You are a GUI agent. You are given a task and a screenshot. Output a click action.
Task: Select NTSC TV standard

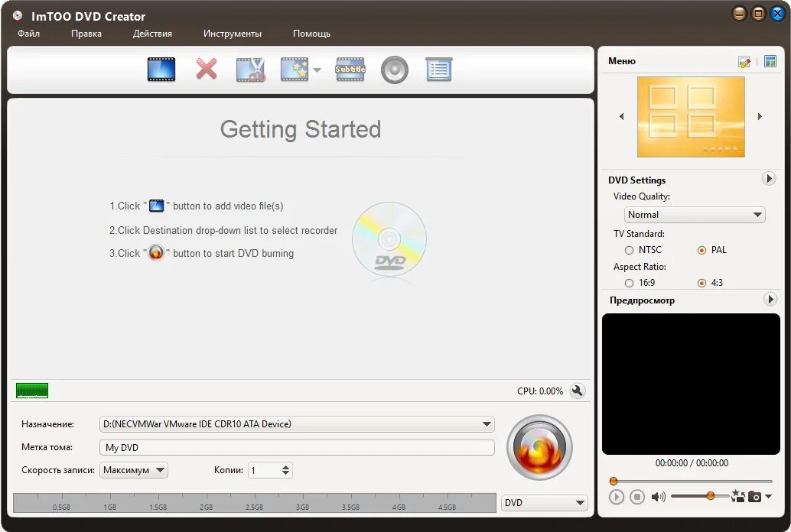(x=629, y=250)
